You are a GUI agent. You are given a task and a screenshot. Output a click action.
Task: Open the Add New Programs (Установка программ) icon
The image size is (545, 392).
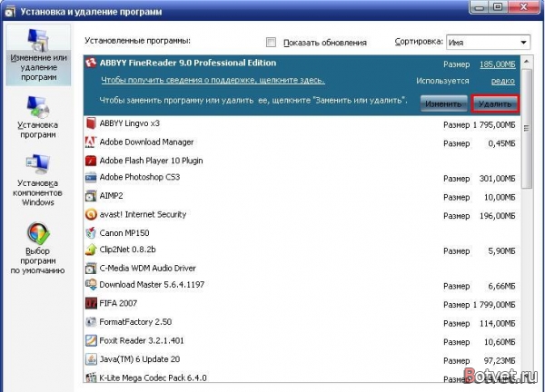[38, 107]
